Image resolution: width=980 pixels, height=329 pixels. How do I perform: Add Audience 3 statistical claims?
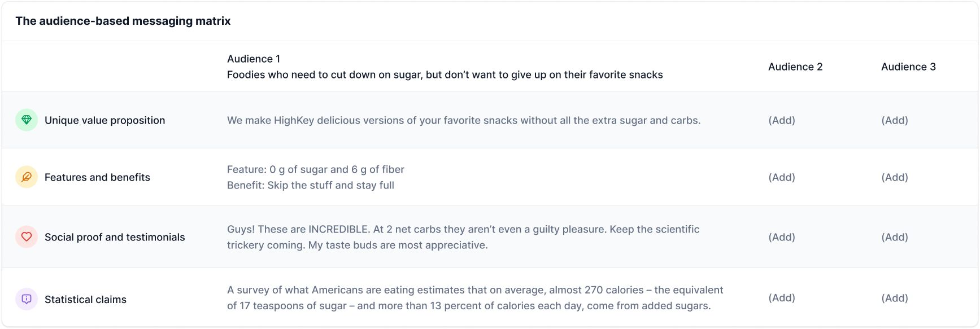(895, 298)
